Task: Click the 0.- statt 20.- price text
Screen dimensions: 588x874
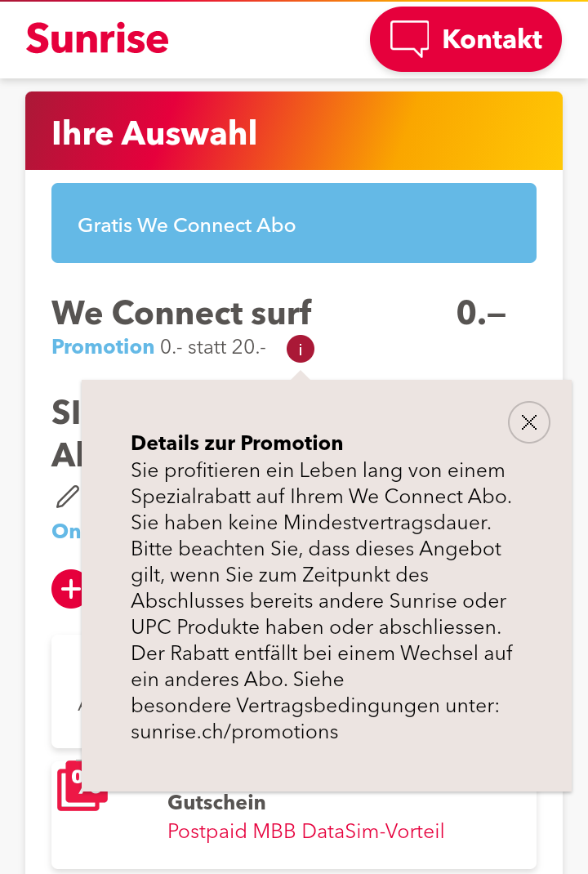Action: point(213,347)
